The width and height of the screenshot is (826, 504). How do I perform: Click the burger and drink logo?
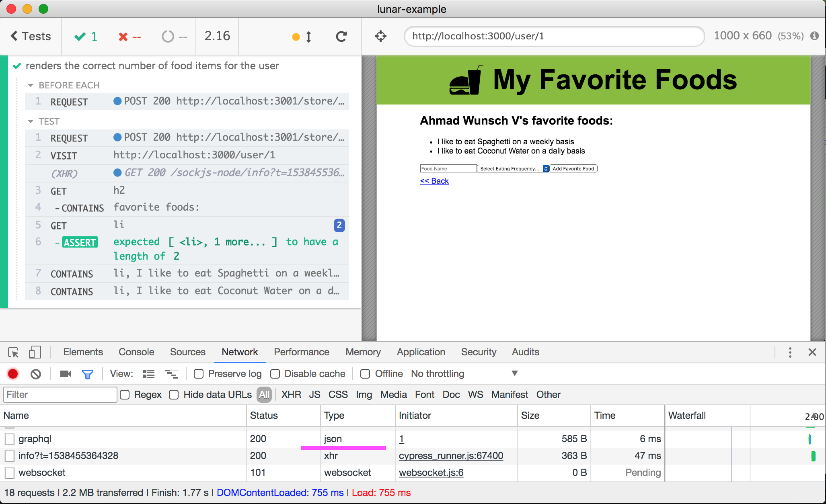coord(466,80)
